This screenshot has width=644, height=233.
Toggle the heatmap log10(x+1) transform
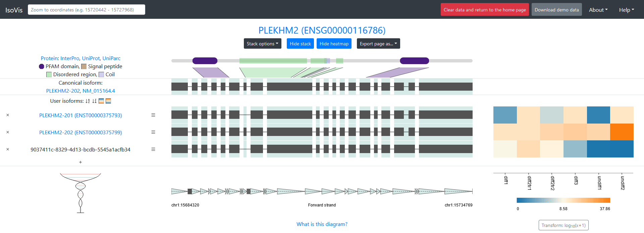pos(563,225)
